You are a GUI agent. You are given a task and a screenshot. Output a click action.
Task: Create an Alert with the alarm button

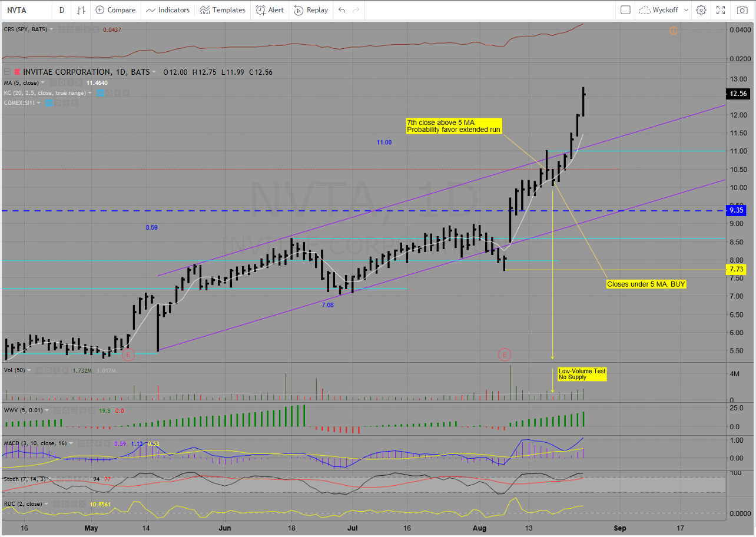(270, 10)
